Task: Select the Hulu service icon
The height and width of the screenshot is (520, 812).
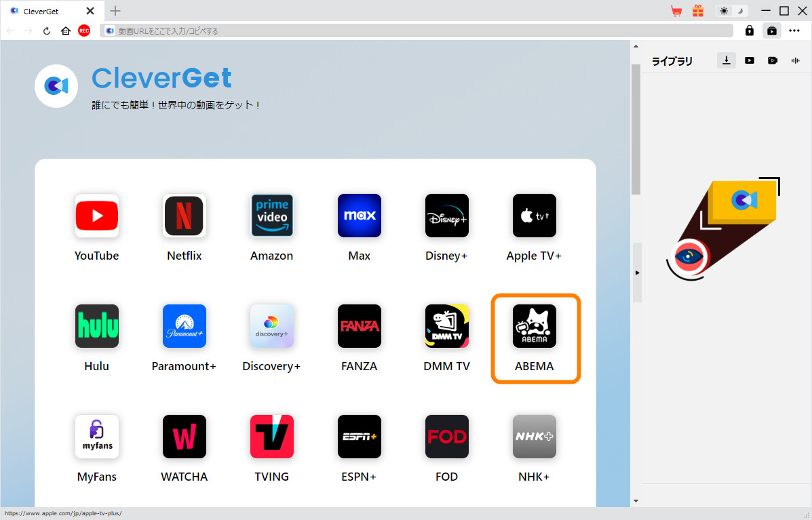Action: 96,326
